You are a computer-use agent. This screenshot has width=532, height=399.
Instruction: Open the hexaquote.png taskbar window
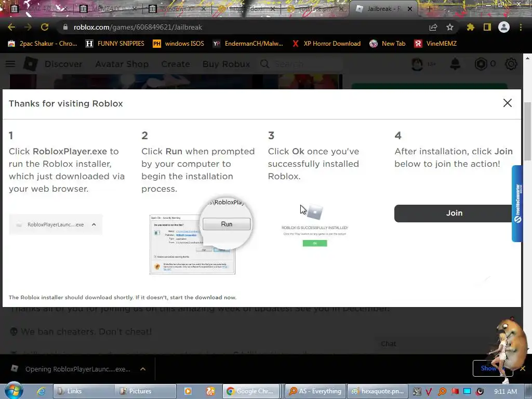pos(377,391)
